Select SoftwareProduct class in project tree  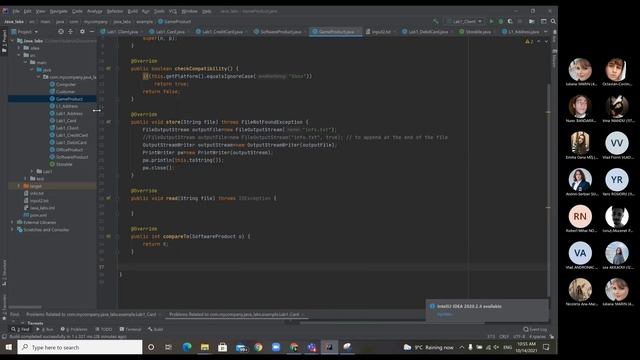click(x=69, y=157)
